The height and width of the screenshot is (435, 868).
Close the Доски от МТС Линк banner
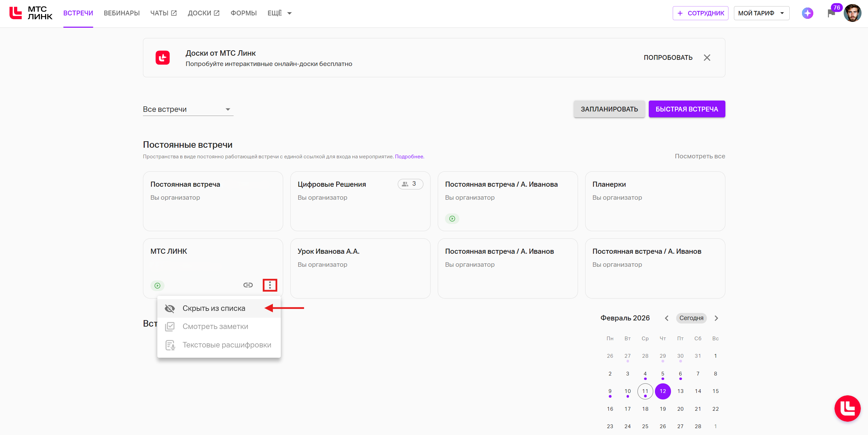coord(707,58)
